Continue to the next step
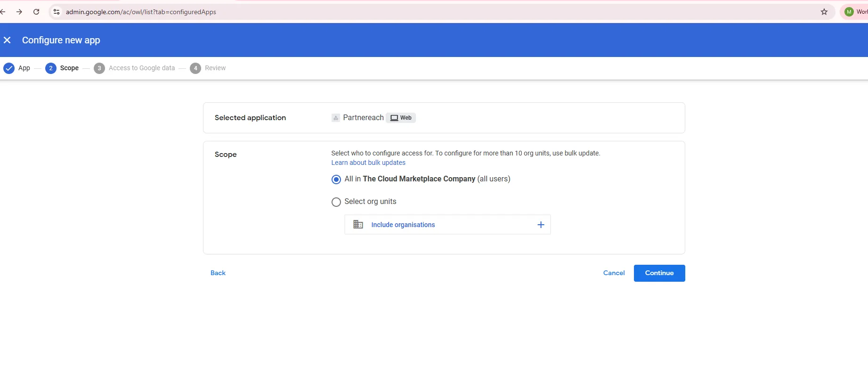Viewport: 868px width, 375px height. pyautogui.click(x=659, y=273)
